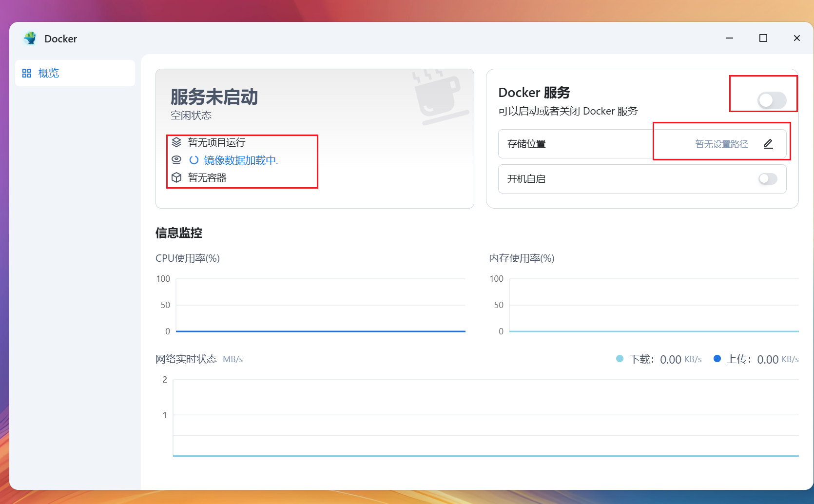Click the 上传 0.00 KB/s value

click(778, 360)
